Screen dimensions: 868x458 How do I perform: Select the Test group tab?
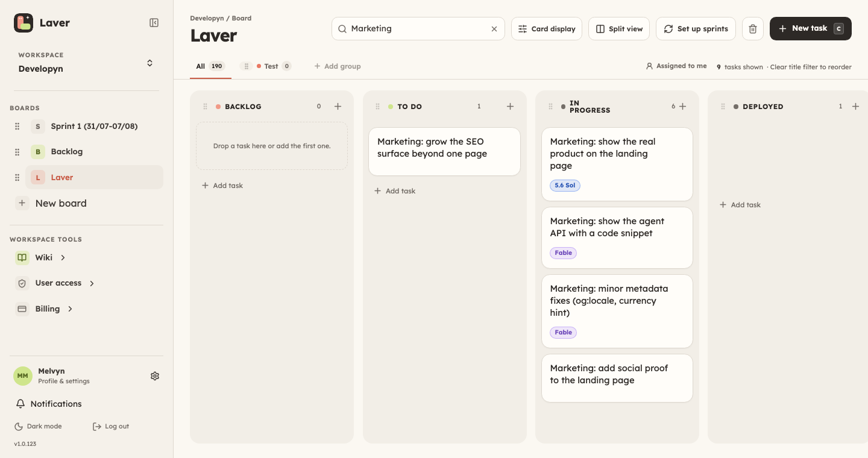click(274, 66)
